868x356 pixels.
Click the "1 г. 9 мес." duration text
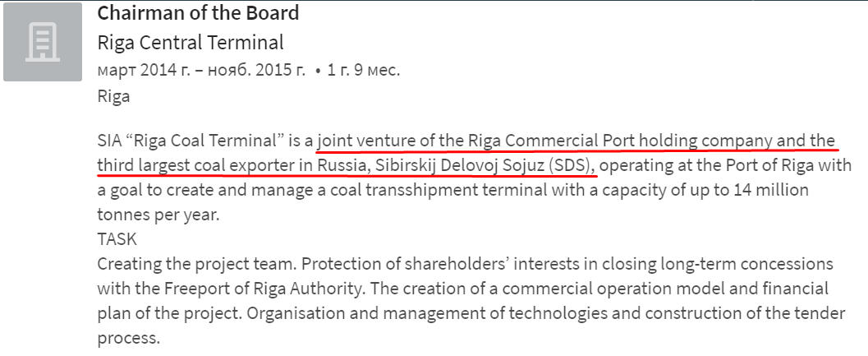point(363,70)
